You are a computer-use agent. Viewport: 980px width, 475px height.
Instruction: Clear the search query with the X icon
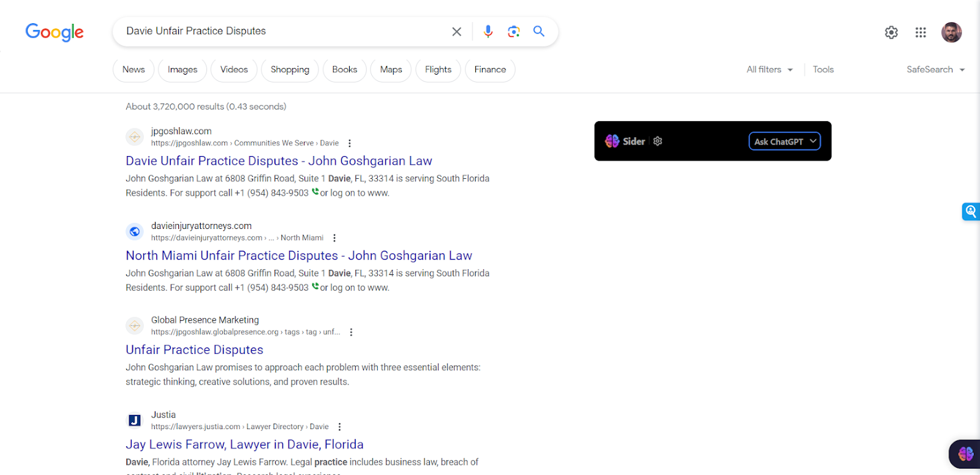(457, 32)
